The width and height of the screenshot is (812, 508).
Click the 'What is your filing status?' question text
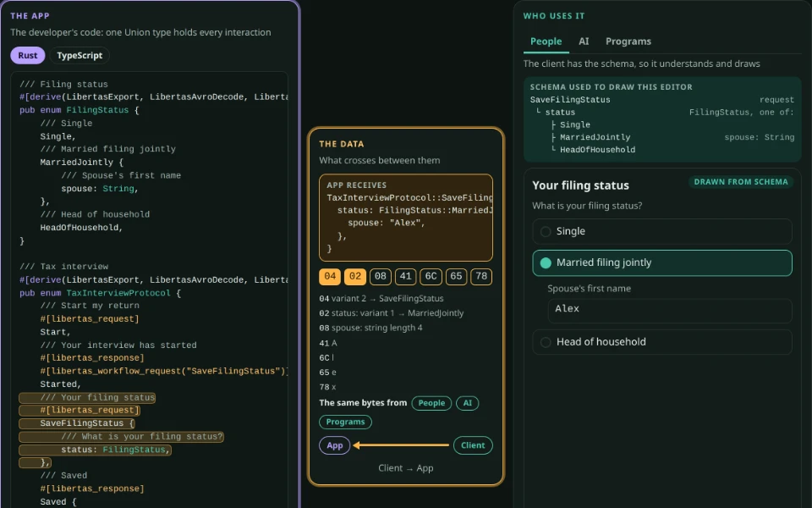(587, 206)
